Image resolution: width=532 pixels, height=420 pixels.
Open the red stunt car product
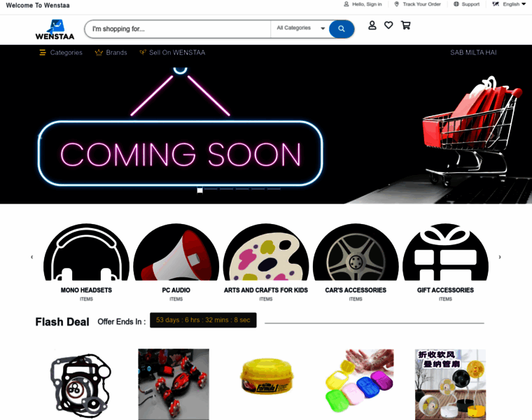(x=174, y=384)
